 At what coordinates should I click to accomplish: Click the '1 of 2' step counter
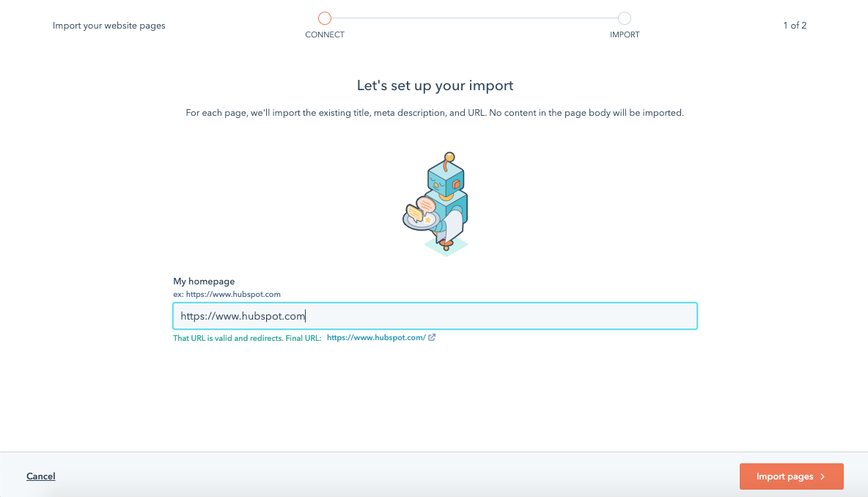795,26
